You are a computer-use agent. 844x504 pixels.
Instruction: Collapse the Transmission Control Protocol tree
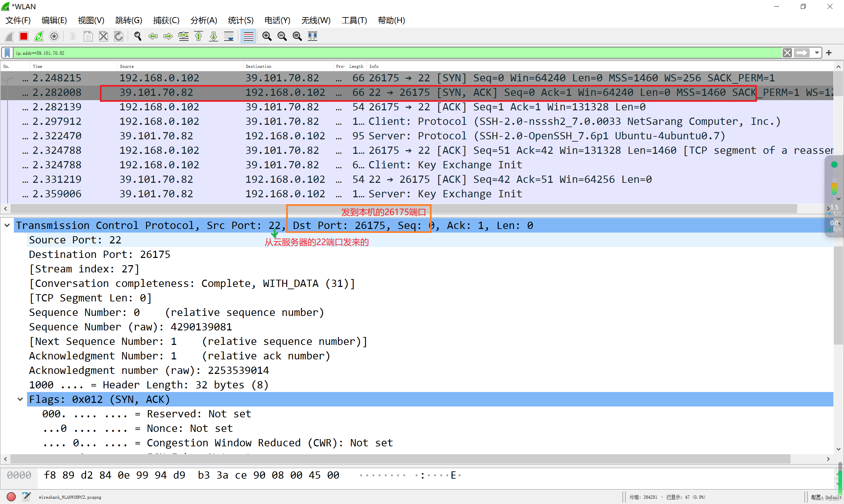click(x=7, y=226)
